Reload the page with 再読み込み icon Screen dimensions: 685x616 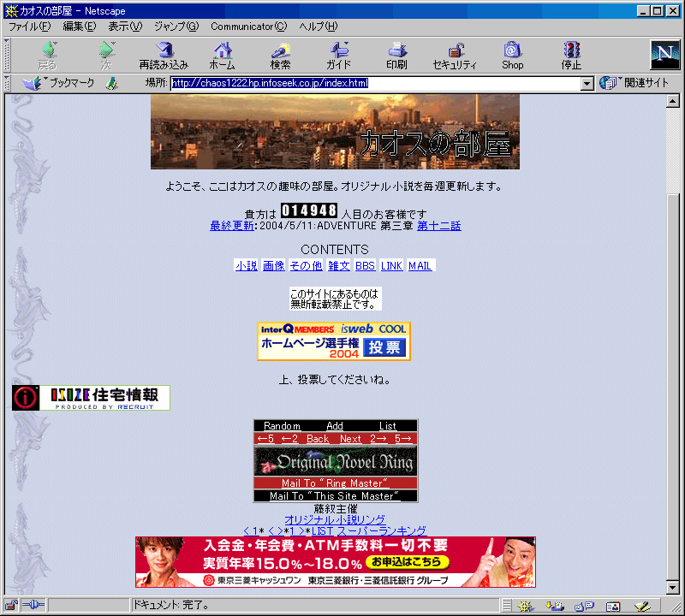coord(164,56)
